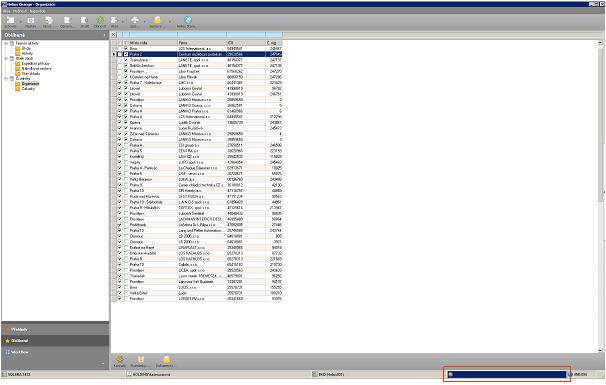Viewport: 606px width, 385px height.
Task: Uncheck the box in selected Praha 2 row
Action: [x=126, y=55]
